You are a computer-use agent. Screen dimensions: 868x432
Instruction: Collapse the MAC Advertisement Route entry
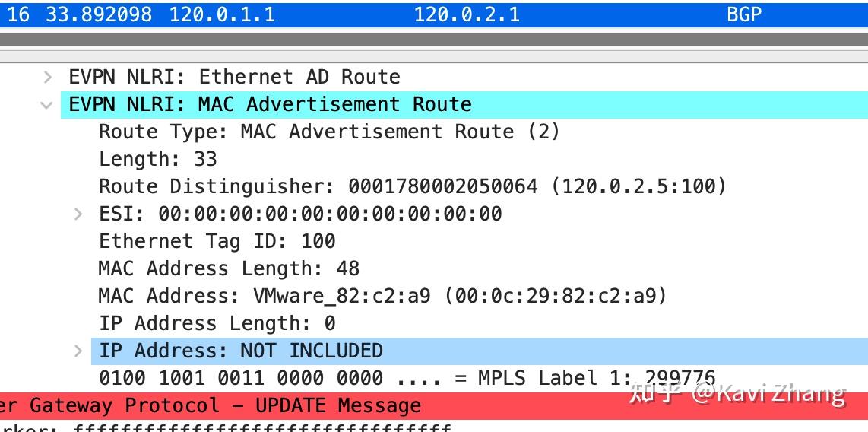point(48,105)
